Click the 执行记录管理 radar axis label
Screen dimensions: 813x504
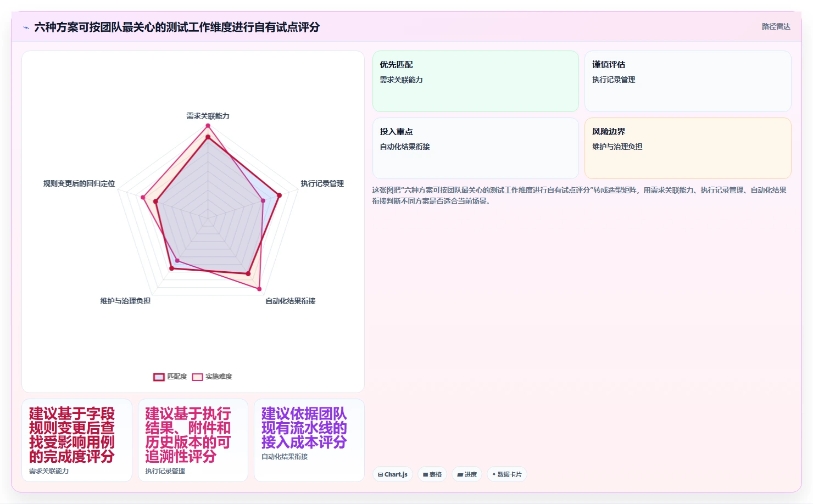(x=322, y=183)
